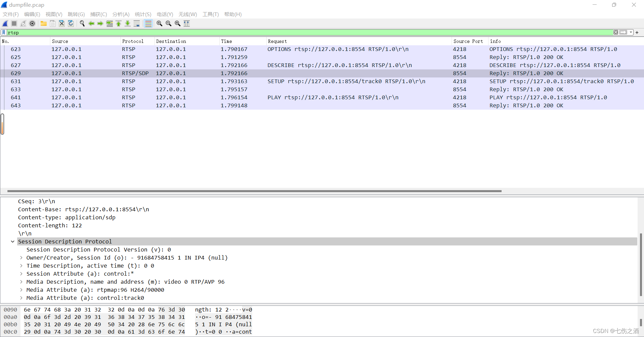Jump to last packet icon

click(x=128, y=23)
